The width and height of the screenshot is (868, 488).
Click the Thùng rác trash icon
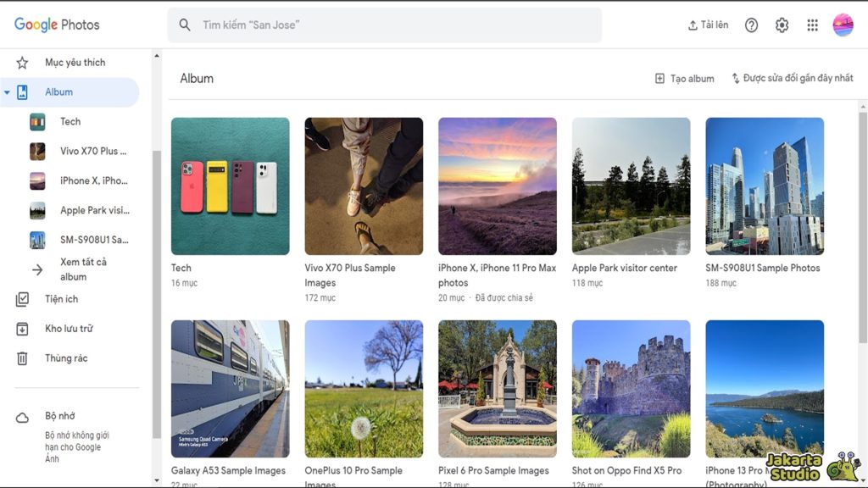click(22, 358)
